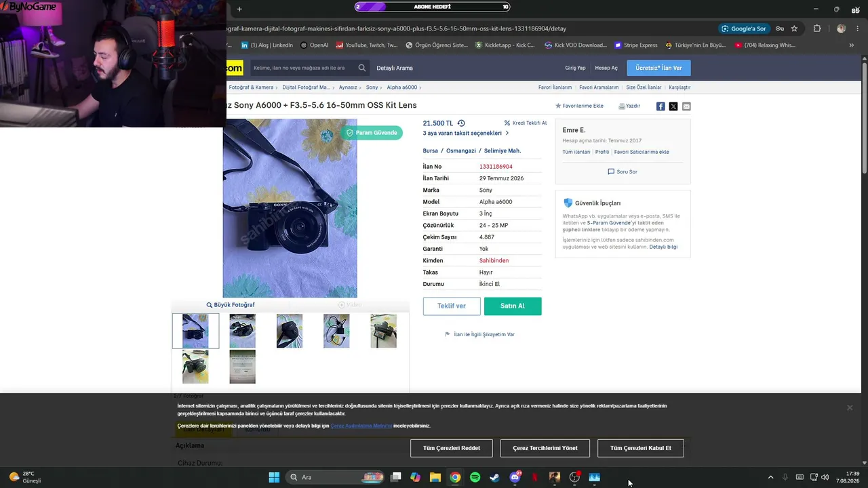Share the listing by email icon

click(x=686, y=106)
